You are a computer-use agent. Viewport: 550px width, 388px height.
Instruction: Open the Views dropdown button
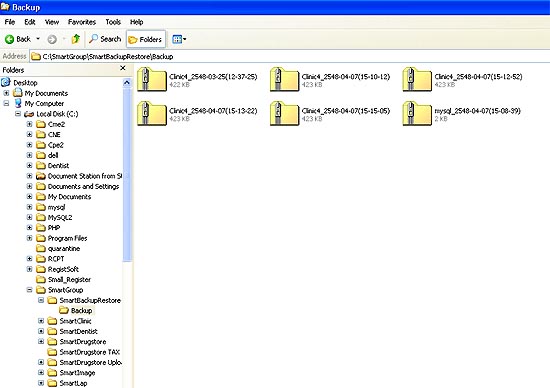coord(179,39)
